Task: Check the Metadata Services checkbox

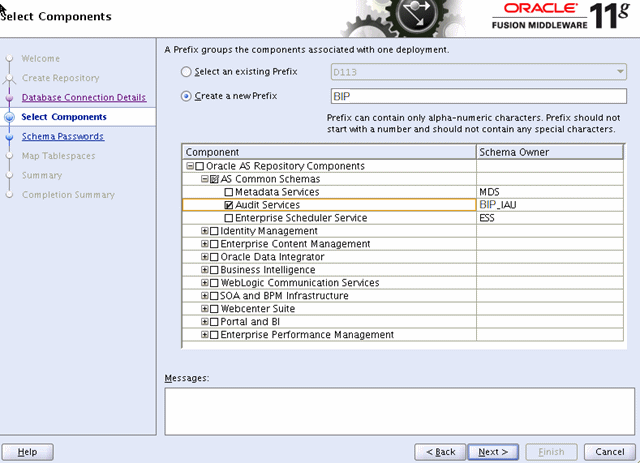Action: (x=229, y=192)
